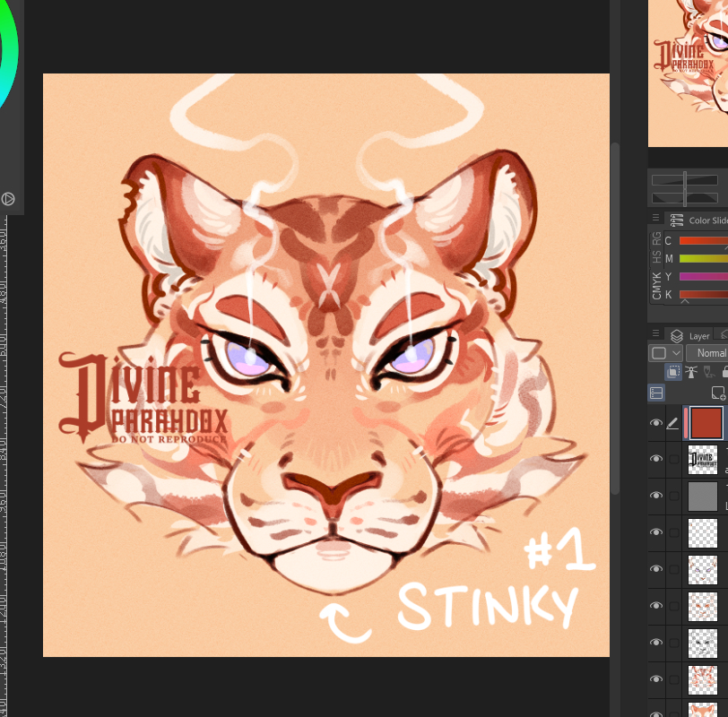The width and height of the screenshot is (728, 717).
Task: Hide the Divine Paradox watermark layer
Action: tap(656, 459)
